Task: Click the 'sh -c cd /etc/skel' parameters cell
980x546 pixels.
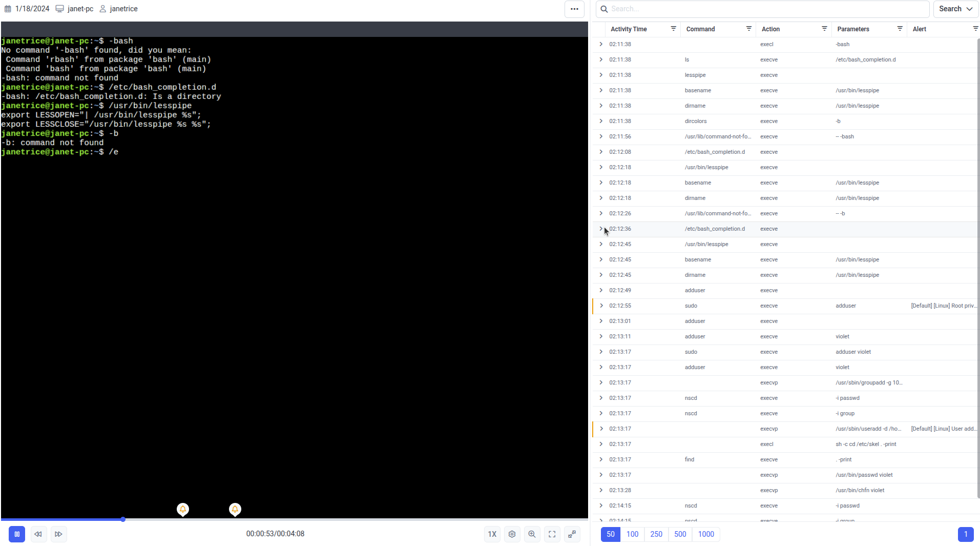Action: click(x=866, y=444)
